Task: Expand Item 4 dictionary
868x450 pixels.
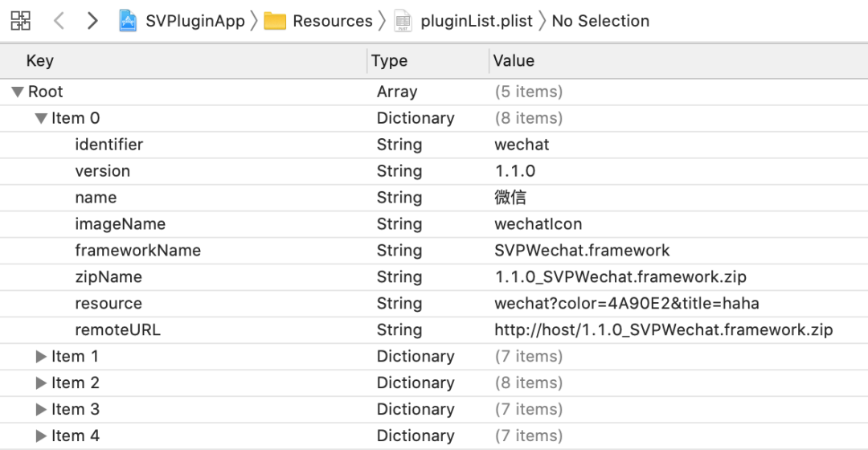Action: pyautogui.click(x=41, y=436)
